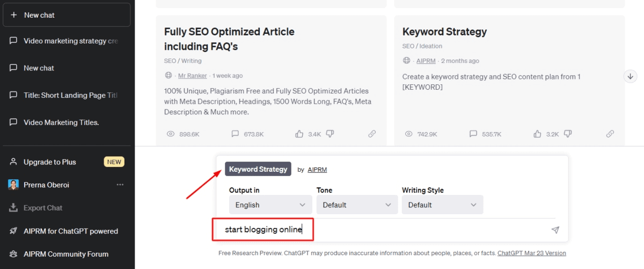644x269 pixels.
Task: Upvote the Fully SEO Optimized Article prompt
Action: [299, 134]
